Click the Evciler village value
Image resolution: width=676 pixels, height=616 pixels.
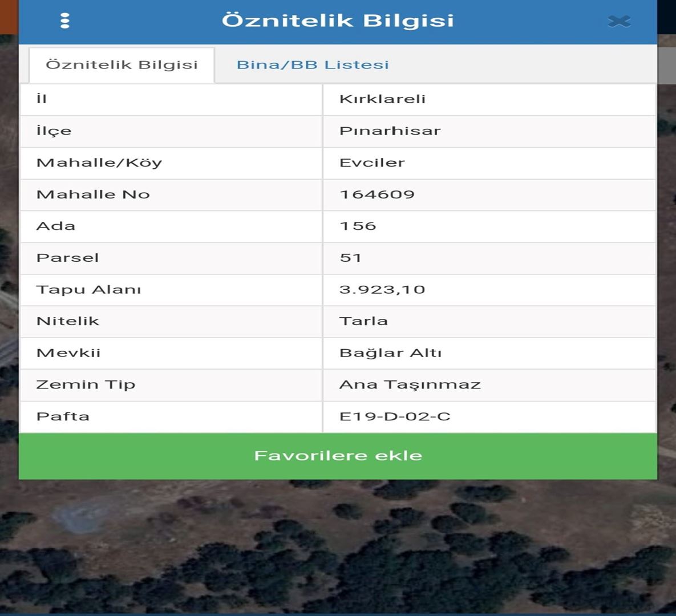[372, 163]
